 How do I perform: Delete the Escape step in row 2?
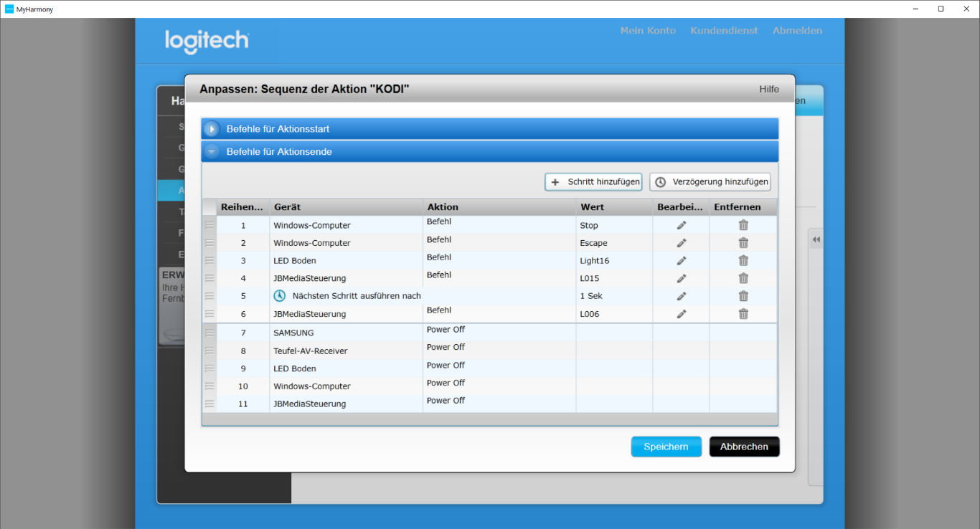tap(743, 243)
